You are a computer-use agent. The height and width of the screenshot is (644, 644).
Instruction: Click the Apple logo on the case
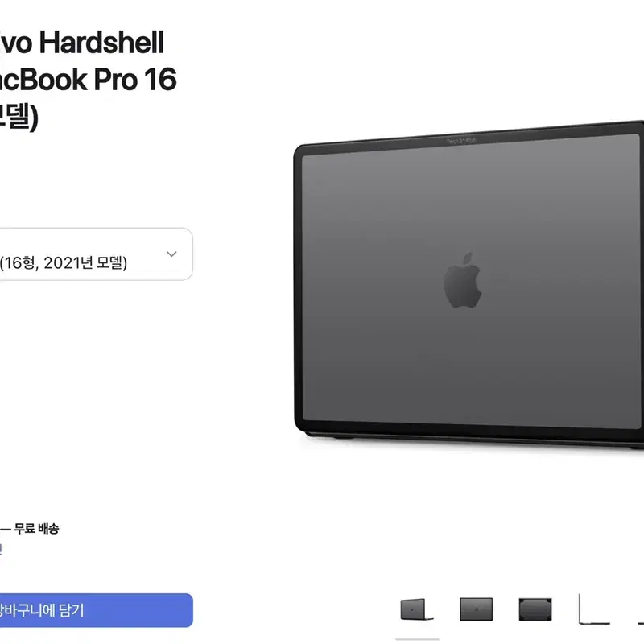[463, 280]
